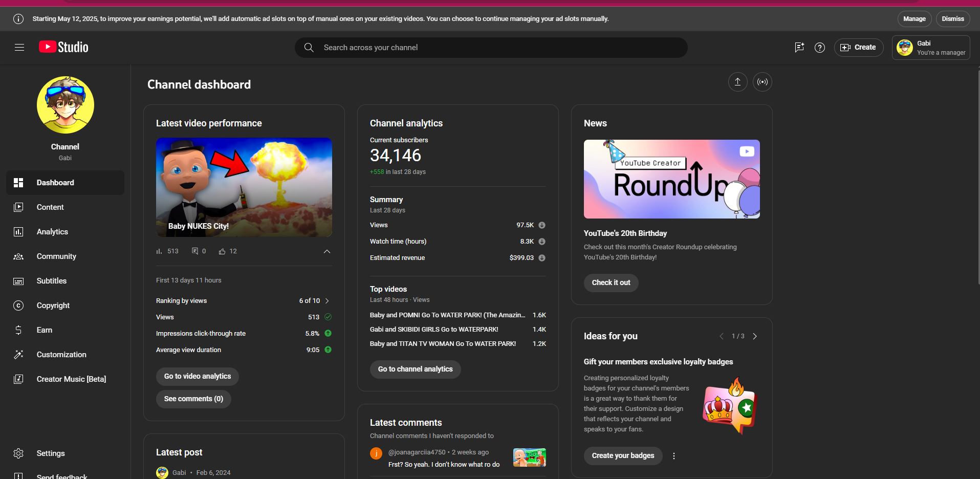Click Estimated revenue down arrow icon
The width and height of the screenshot is (980, 479).
pyautogui.click(x=542, y=258)
